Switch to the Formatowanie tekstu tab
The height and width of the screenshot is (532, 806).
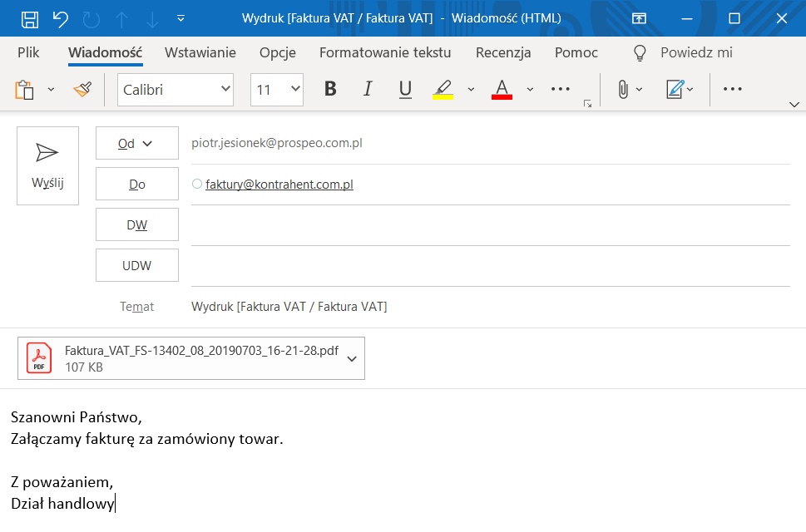click(x=385, y=52)
